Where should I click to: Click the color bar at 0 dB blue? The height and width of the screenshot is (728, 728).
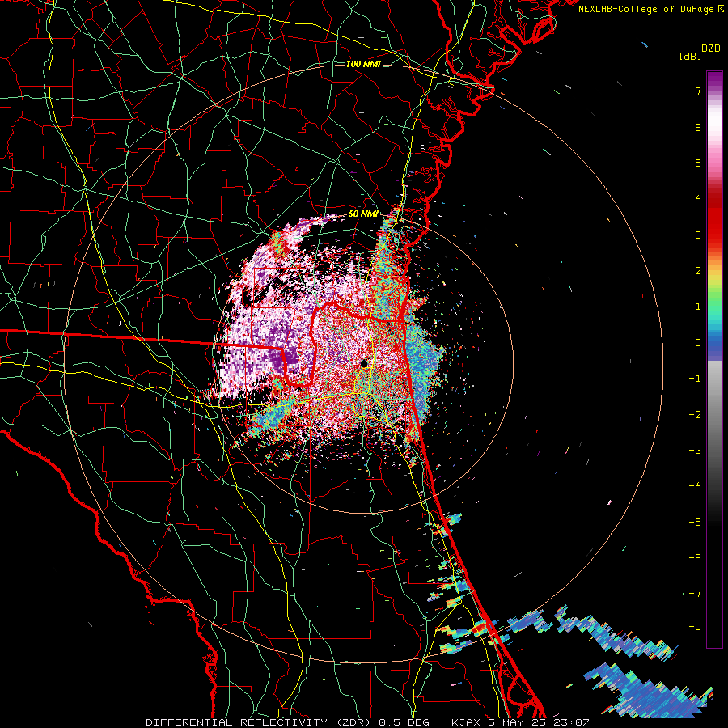[714, 343]
